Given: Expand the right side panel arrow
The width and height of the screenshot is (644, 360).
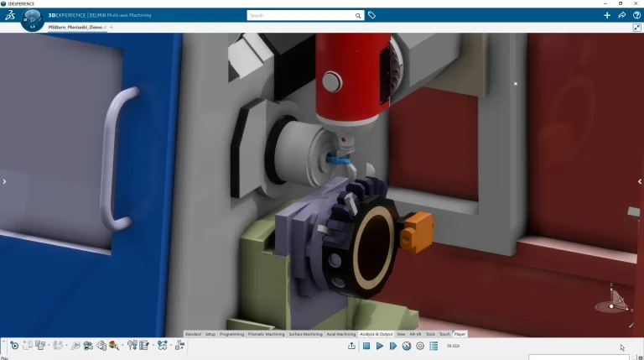Looking at the screenshot, I should click(x=640, y=181).
